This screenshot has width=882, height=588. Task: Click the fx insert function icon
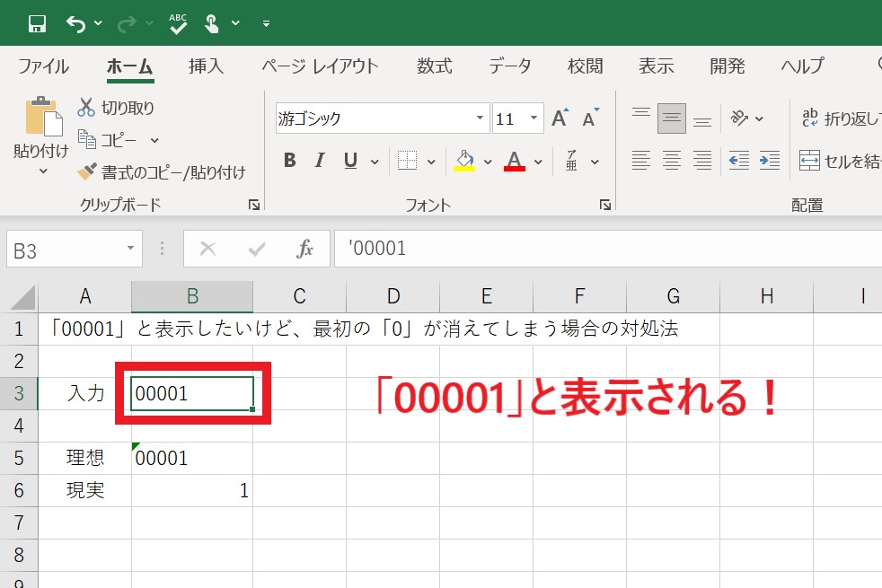pos(304,249)
